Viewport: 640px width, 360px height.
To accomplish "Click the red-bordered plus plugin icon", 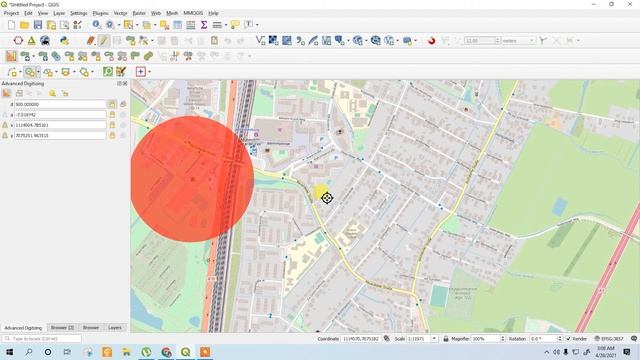I will [x=140, y=72].
